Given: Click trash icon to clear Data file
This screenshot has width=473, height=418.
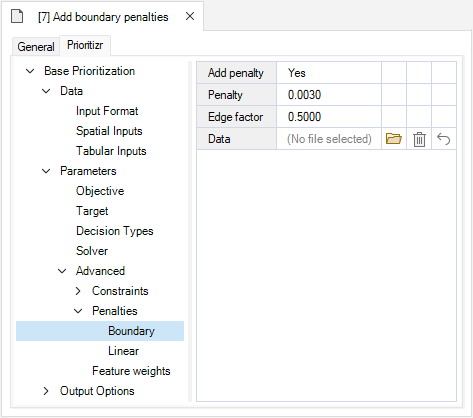Looking at the screenshot, I should [x=419, y=139].
